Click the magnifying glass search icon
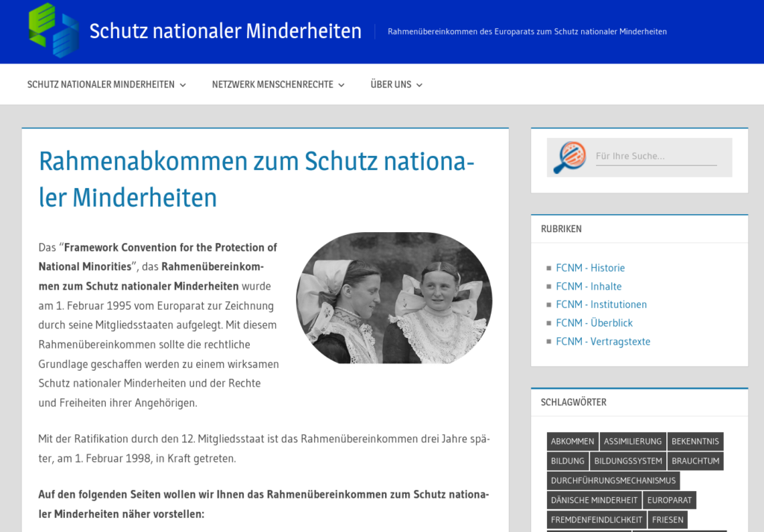The height and width of the screenshot is (532, 764). pyautogui.click(x=570, y=157)
